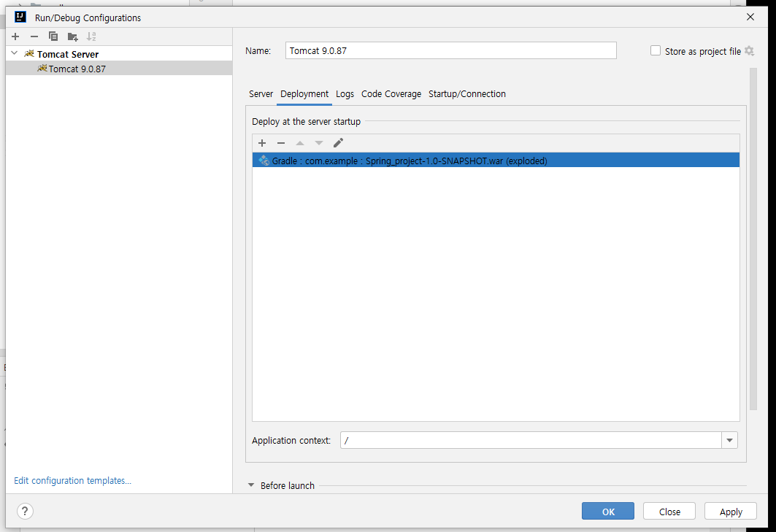Confirm with the OK button
Viewport: 776px width, 532px height.
pos(608,512)
